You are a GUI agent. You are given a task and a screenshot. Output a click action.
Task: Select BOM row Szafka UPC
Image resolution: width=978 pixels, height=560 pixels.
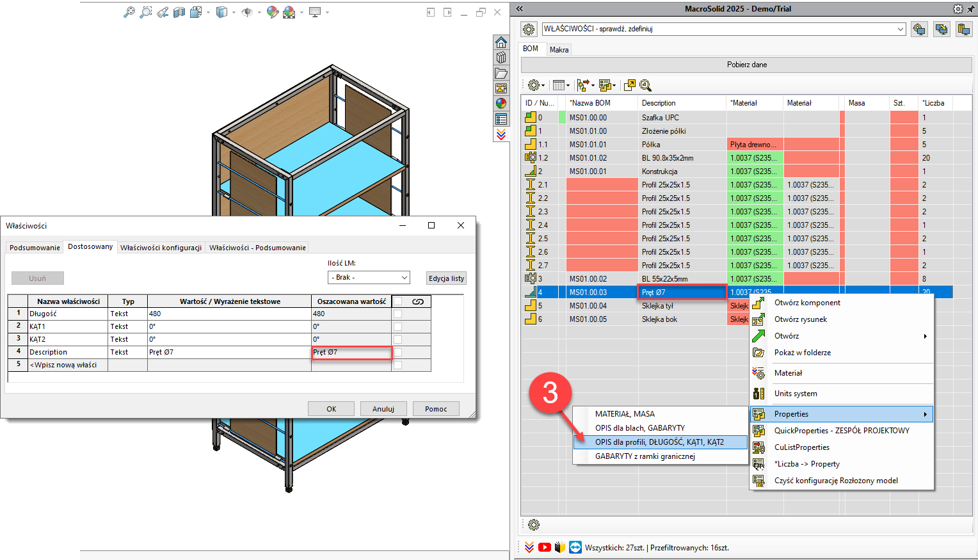(x=737, y=118)
